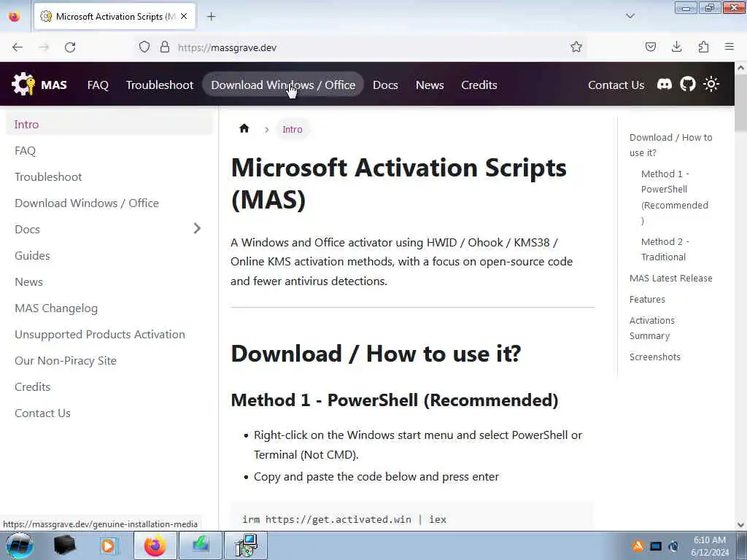Open Guides in left sidebar
The image size is (747, 560).
pyautogui.click(x=109, y=255)
